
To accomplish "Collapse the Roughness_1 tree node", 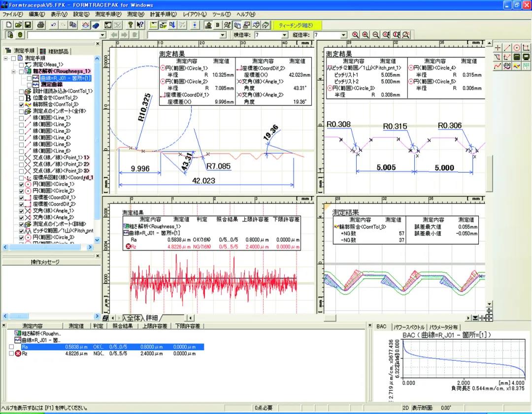I will point(14,71).
